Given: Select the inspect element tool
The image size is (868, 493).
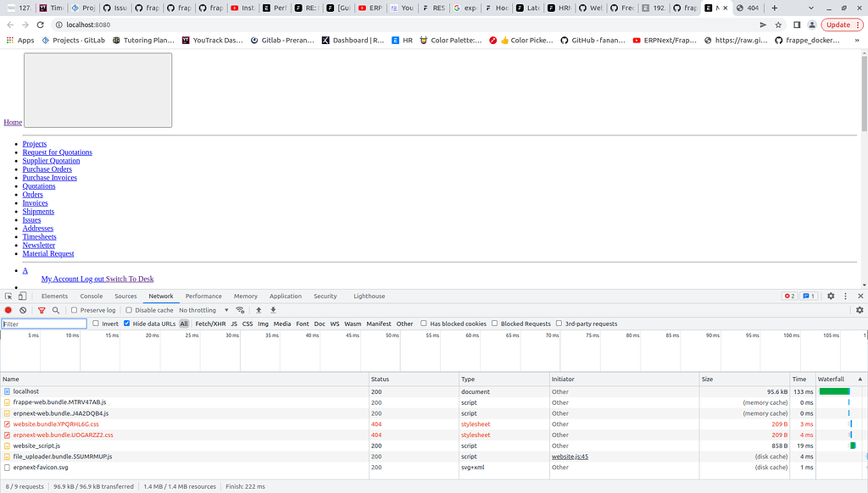Looking at the screenshot, I should point(8,296).
